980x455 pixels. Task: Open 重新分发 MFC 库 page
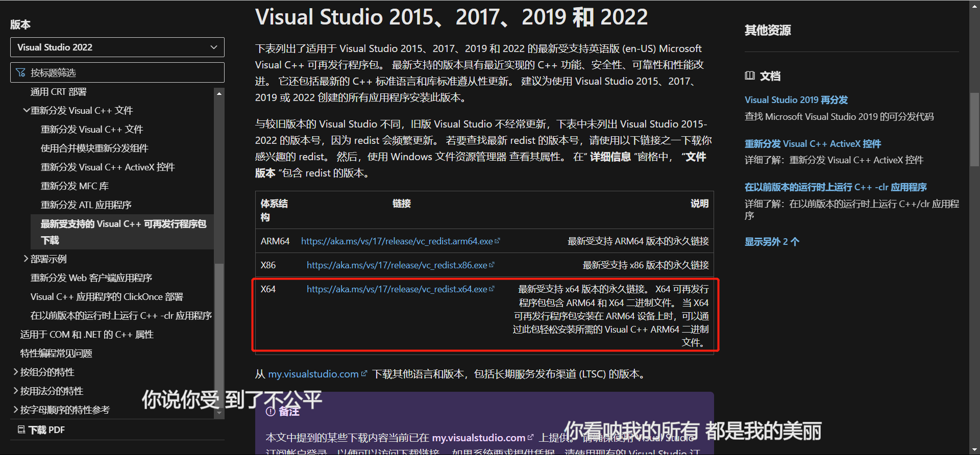(x=75, y=186)
